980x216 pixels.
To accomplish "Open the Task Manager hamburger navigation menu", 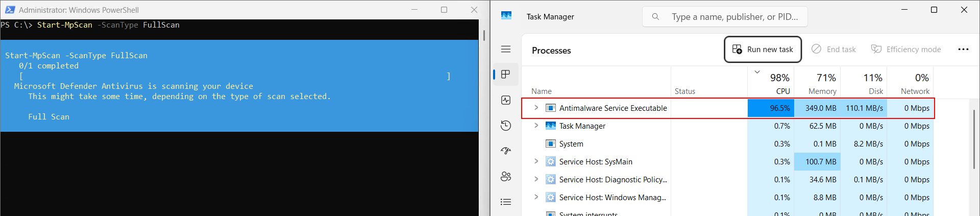I will tap(506, 49).
